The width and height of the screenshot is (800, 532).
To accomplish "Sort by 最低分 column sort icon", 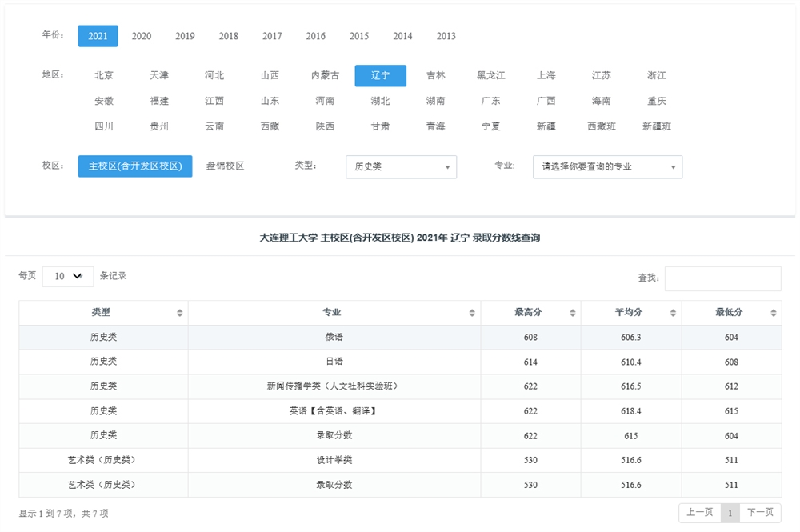I will tap(774, 313).
